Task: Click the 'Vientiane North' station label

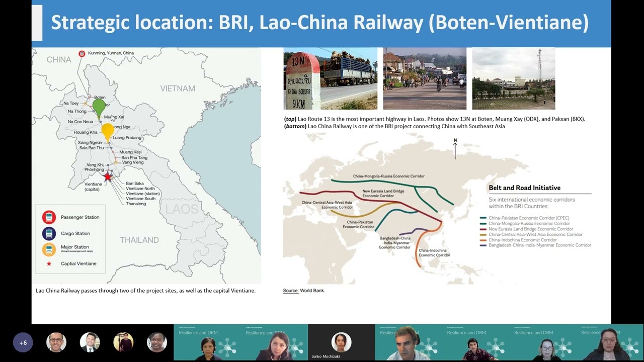Action: [140, 189]
